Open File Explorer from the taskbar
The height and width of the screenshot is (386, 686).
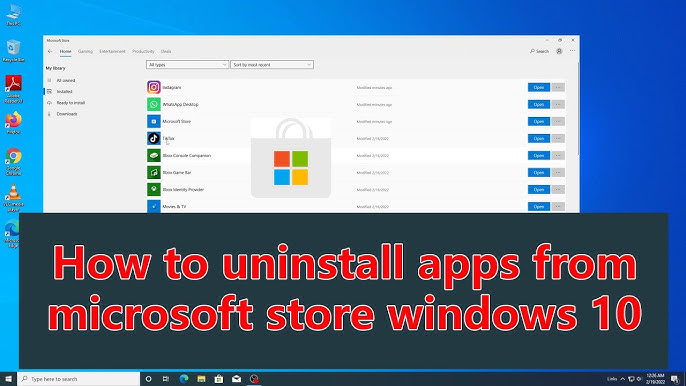tap(201, 379)
